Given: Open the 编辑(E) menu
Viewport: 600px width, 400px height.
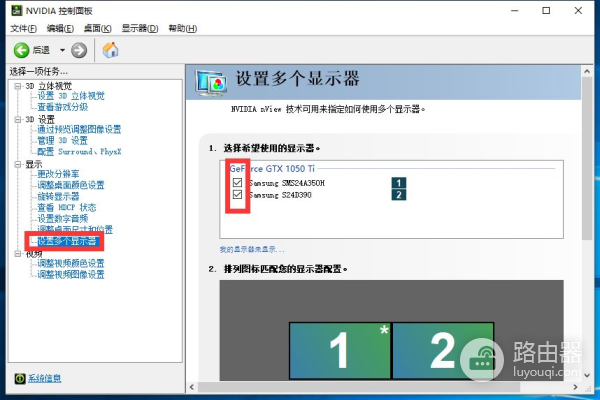Looking at the screenshot, I should (x=60, y=28).
